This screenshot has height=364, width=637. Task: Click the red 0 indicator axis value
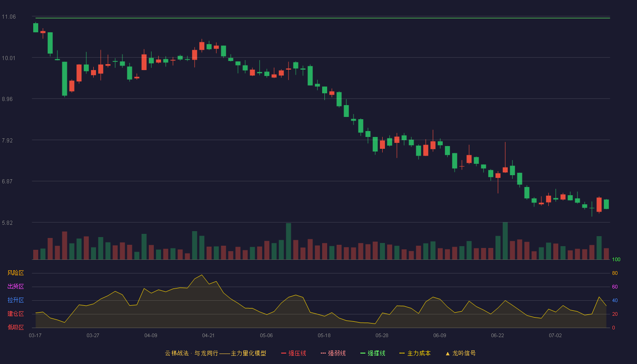613,328
